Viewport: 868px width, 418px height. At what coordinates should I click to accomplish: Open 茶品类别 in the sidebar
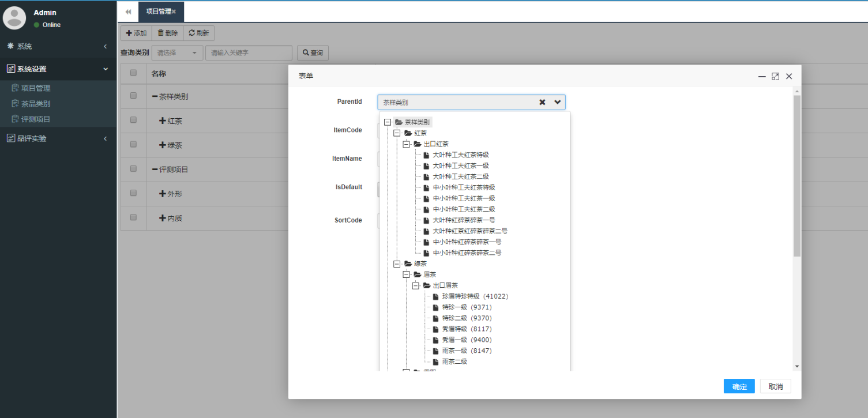click(36, 104)
